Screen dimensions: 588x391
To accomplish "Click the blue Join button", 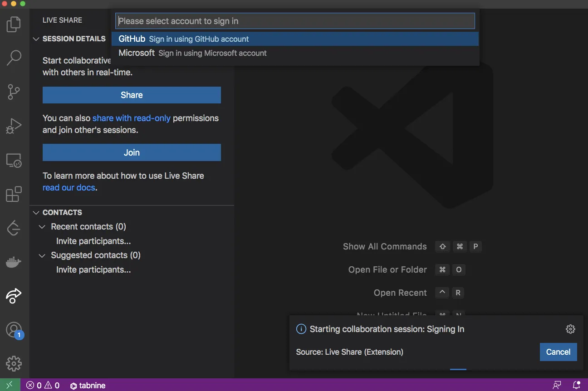I will [x=132, y=152].
